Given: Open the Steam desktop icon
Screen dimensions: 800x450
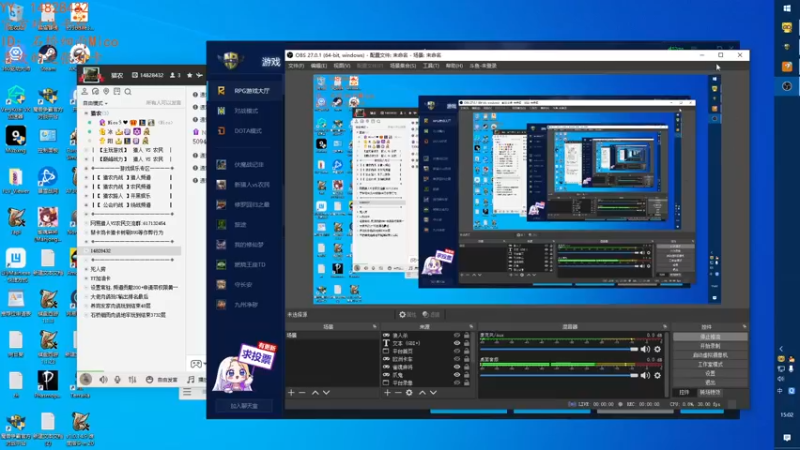Looking at the screenshot, I should [x=48, y=57].
